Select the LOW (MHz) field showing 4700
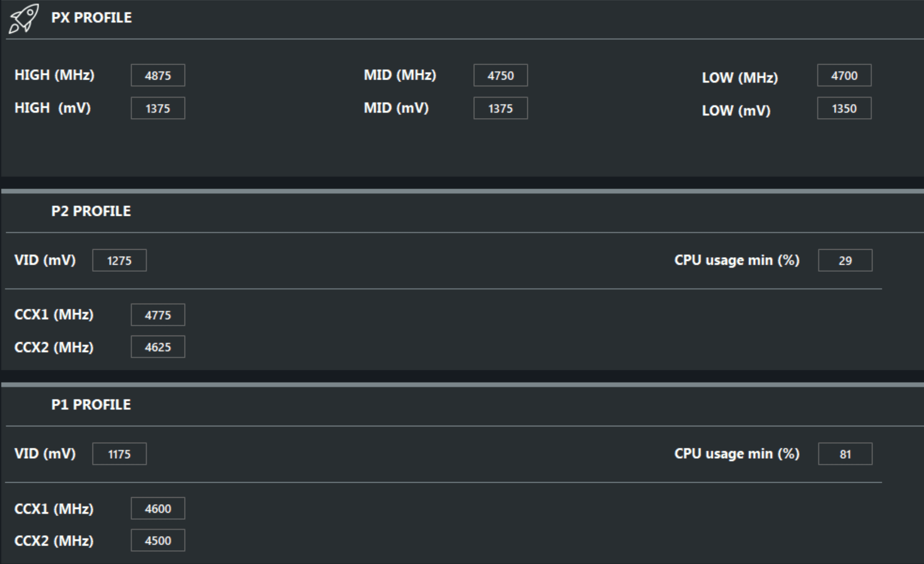 click(844, 75)
